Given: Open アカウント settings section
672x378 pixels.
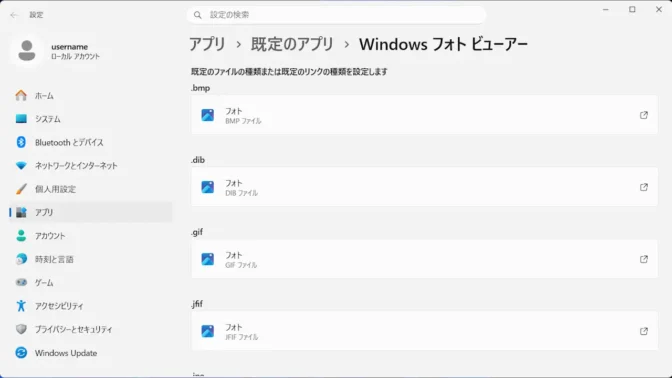Looking at the screenshot, I should [x=50, y=236].
